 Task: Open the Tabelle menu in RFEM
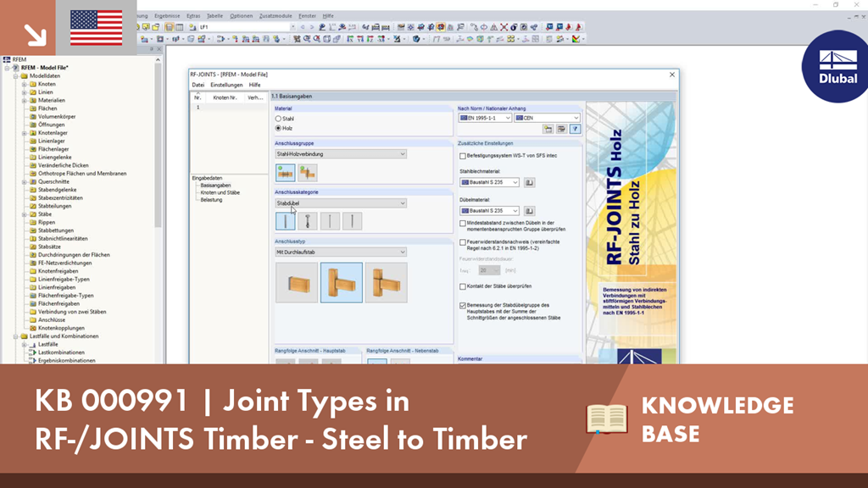pyautogui.click(x=214, y=16)
